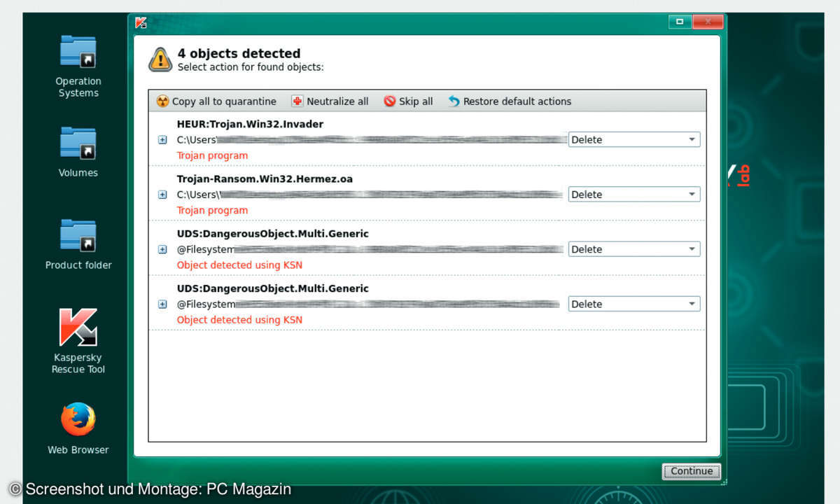Click the blue Restore arrow icon
Screen dimensions: 840x504
tap(454, 101)
